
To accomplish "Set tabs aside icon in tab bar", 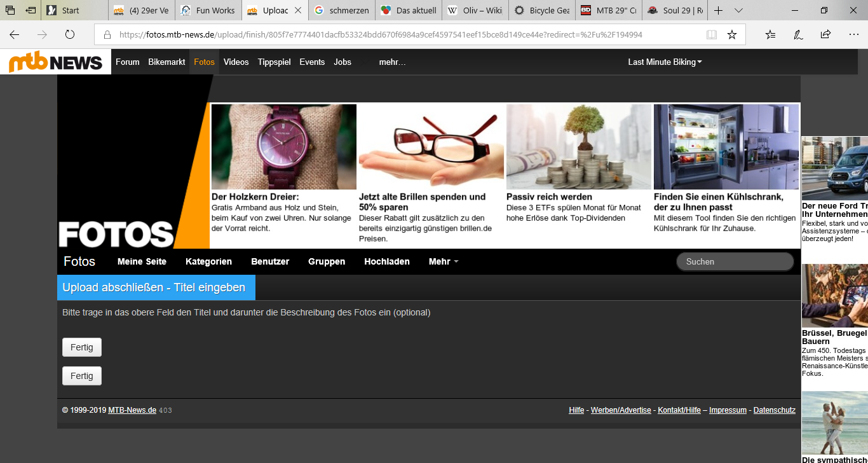I will [30, 11].
